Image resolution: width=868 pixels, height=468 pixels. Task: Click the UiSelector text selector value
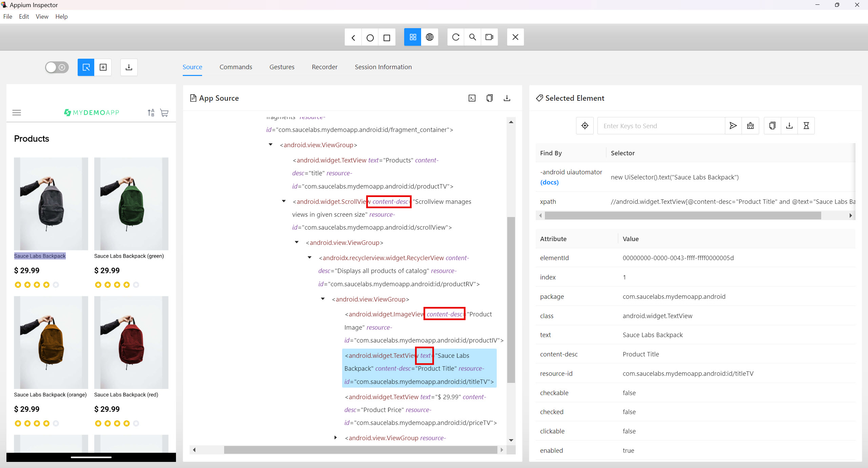[x=675, y=177]
